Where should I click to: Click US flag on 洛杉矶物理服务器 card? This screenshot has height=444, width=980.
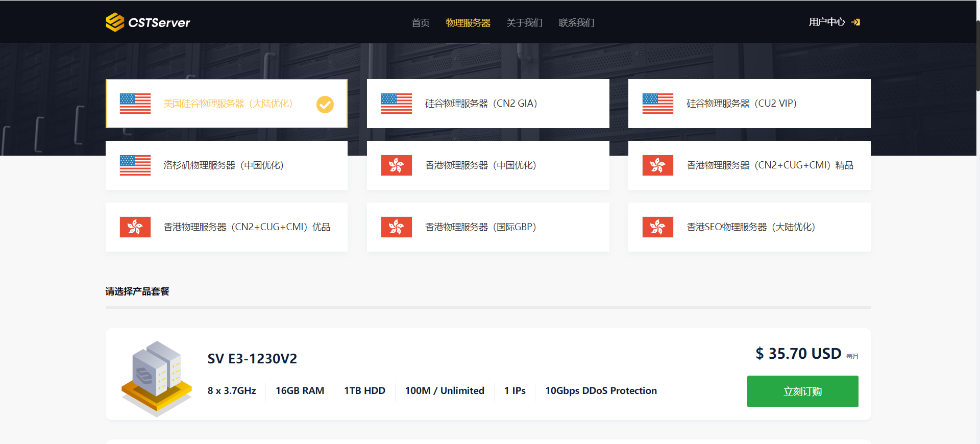click(x=135, y=165)
